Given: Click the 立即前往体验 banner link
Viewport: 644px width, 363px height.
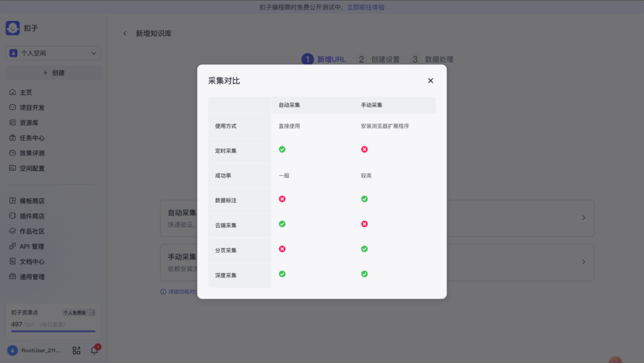Looking at the screenshot, I should [366, 7].
